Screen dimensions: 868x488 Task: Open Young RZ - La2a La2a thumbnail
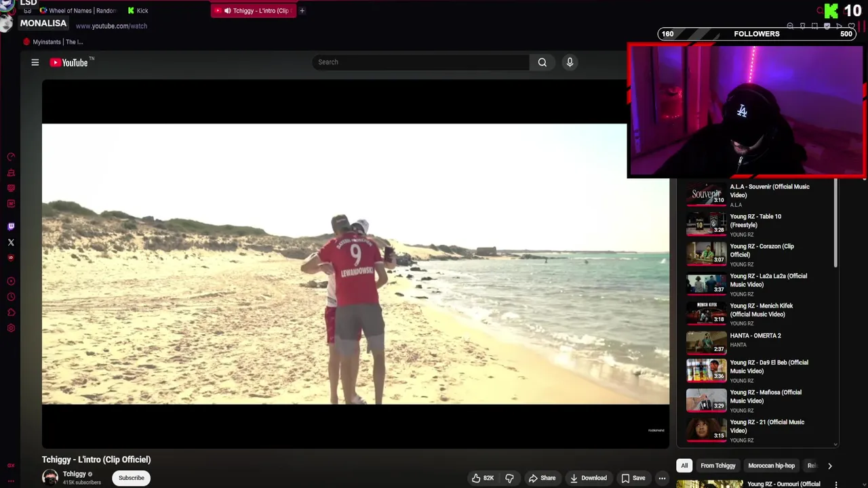click(x=706, y=283)
